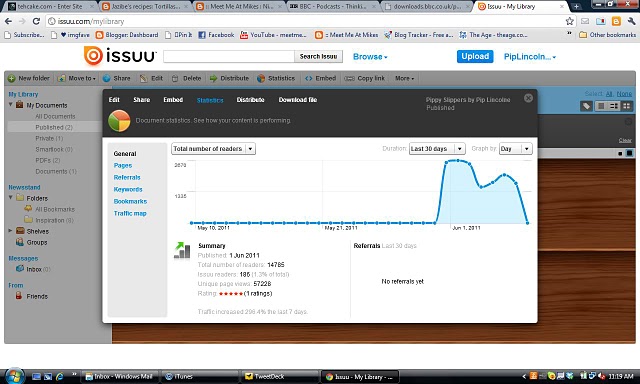640x384 pixels.
Task: Select PDFs (2) in sidebar
Action: coord(48,160)
